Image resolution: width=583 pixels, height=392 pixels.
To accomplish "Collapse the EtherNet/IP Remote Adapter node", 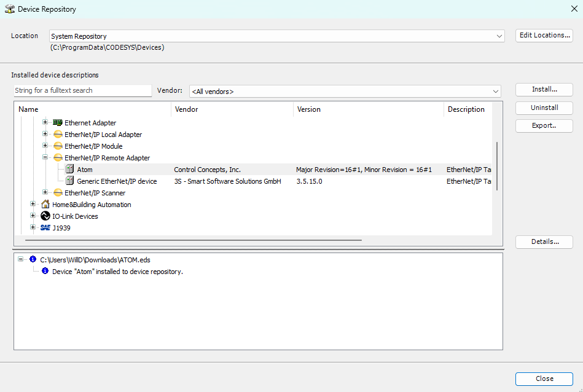I will point(44,157).
